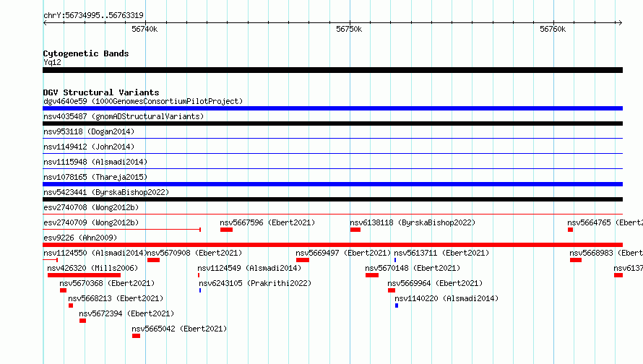Click red glyph under nsv5669964
Image resolution: width=643 pixels, height=364 pixels.
coord(392,290)
